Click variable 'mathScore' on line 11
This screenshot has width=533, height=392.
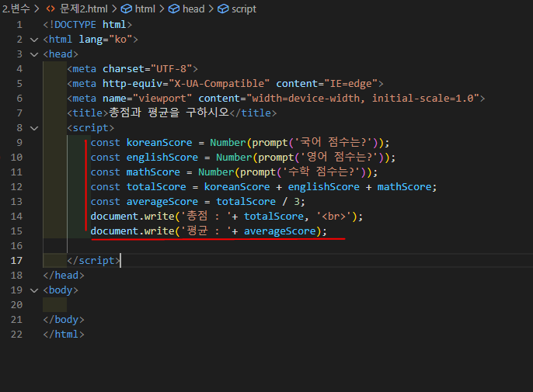click(153, 172)
